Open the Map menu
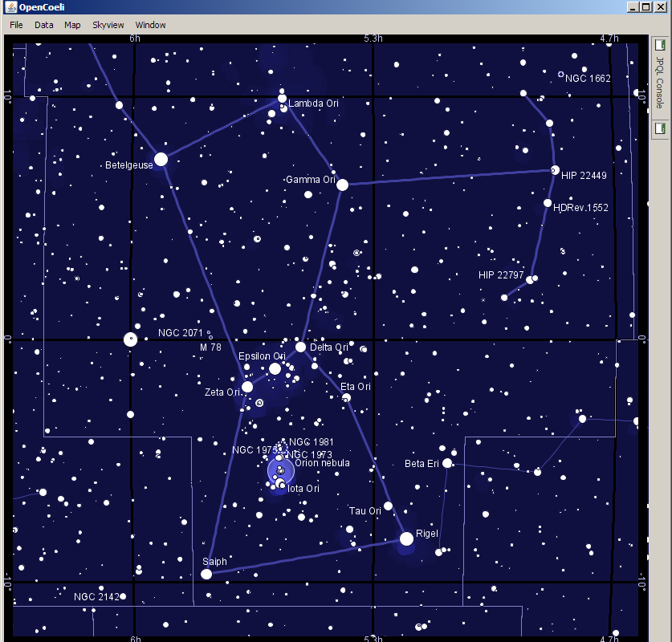This screenshot has width=672, height=642. tap(72, 25)
